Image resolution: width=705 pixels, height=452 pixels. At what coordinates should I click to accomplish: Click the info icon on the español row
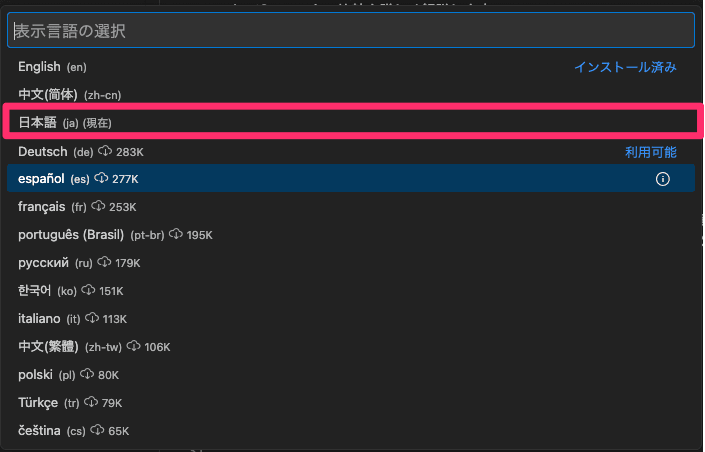point(662,179)
